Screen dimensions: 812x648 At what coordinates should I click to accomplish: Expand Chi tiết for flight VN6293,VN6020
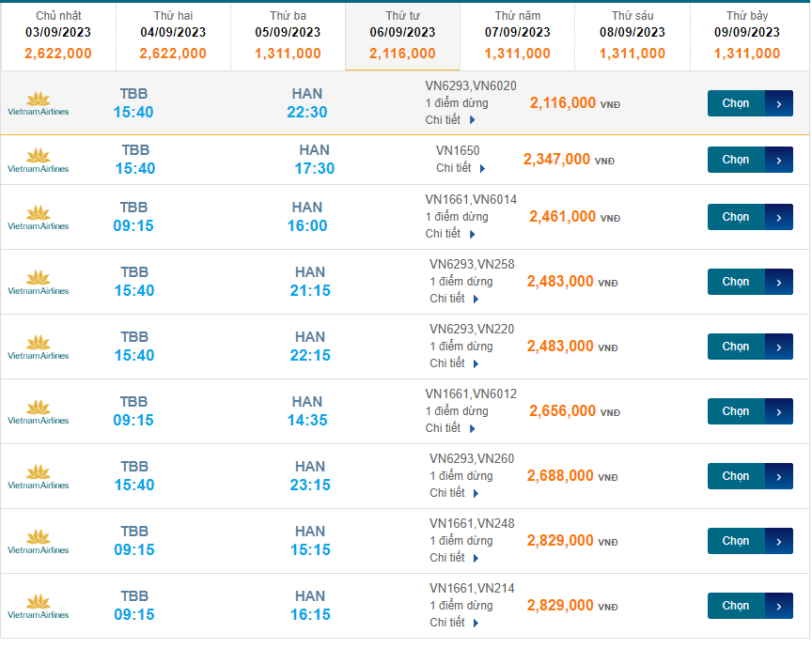[451, 120]
